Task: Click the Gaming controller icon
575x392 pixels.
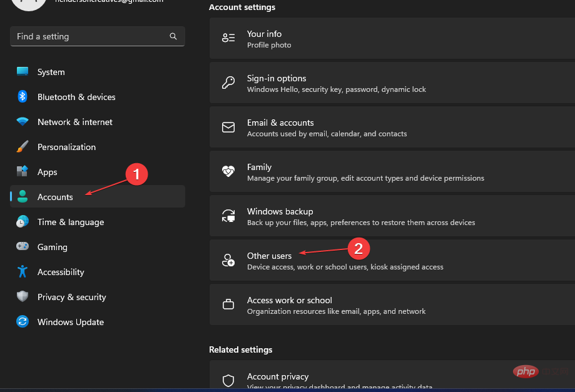Action: tap(23, 246)
